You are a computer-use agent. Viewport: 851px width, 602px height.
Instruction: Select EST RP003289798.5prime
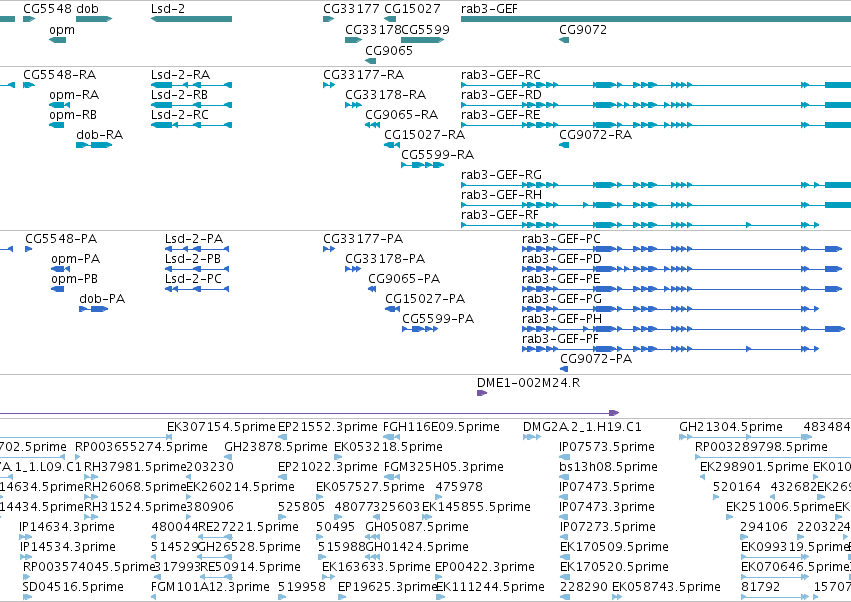pyautogui.click(x=761, y=447)
